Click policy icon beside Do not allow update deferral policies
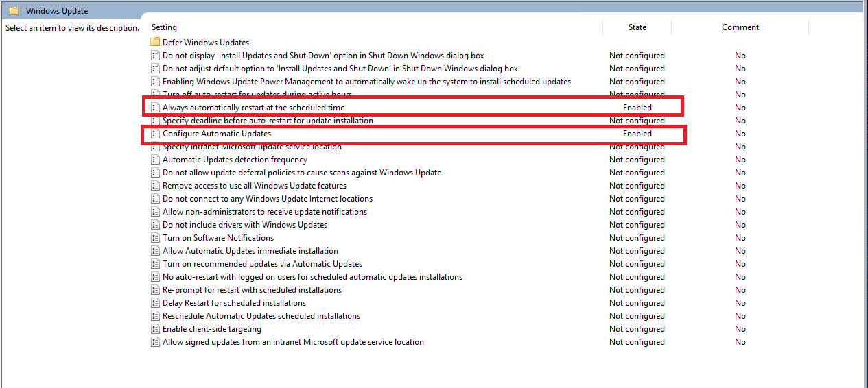Screen dimensions: 868x388 coord(155,173)
